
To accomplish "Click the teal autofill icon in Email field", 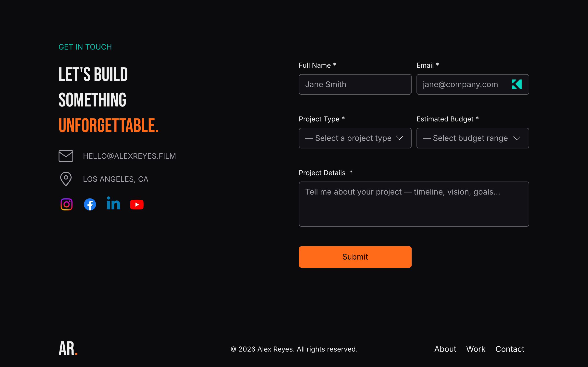I will [517, 84].
